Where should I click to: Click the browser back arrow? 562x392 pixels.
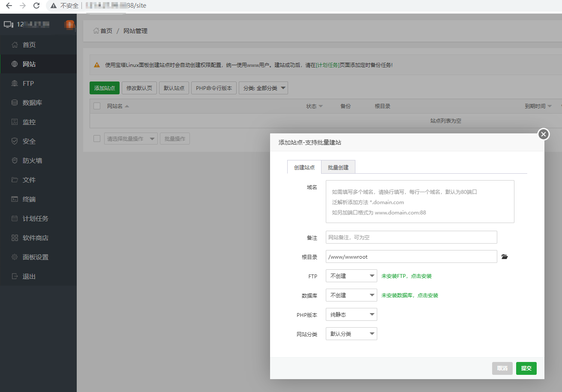click(9, 6)
